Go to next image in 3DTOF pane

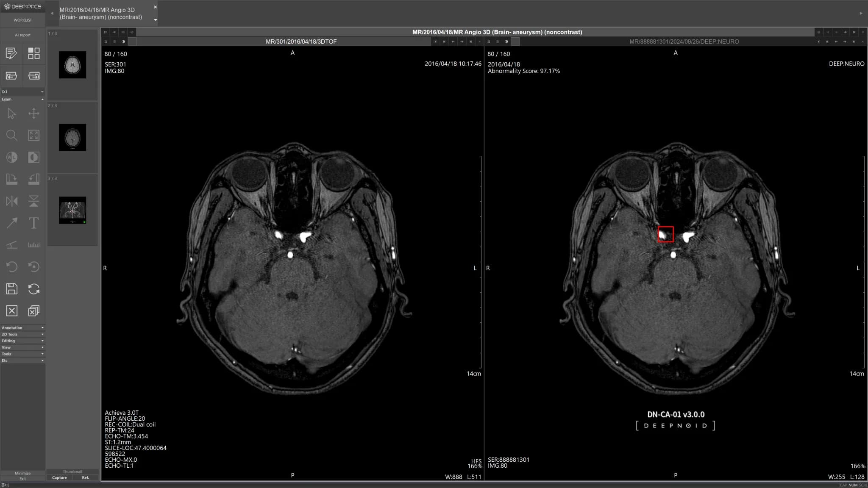tap(462, 42)
